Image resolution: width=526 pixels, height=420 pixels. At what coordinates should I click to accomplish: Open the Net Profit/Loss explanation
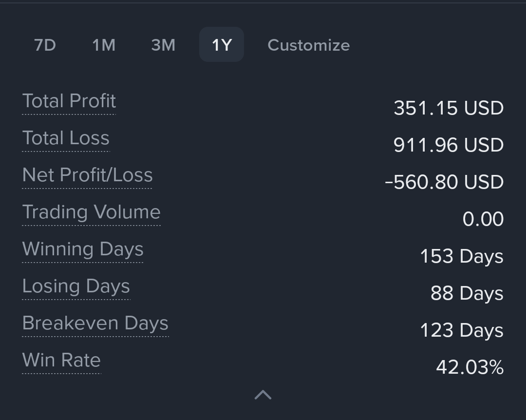(88, 175)
